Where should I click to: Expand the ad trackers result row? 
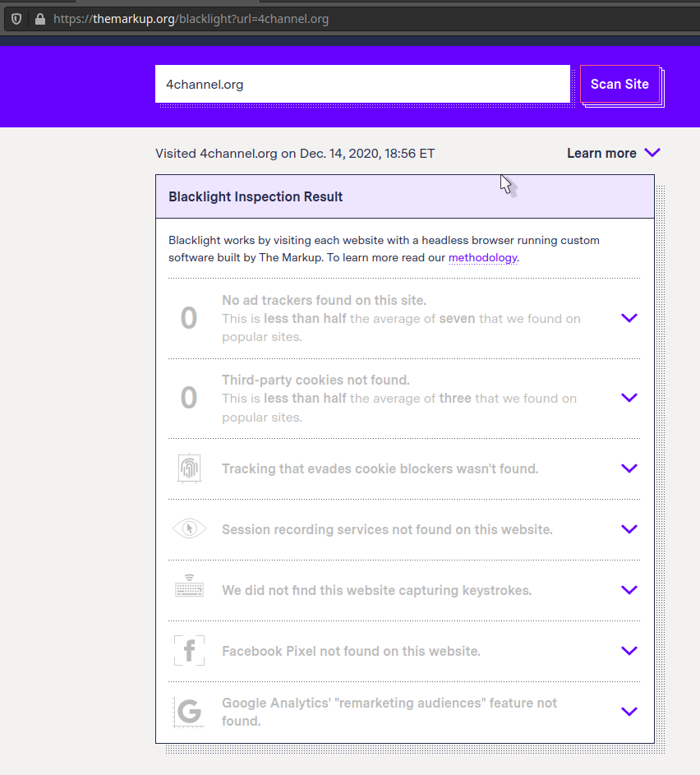[629, 318]
